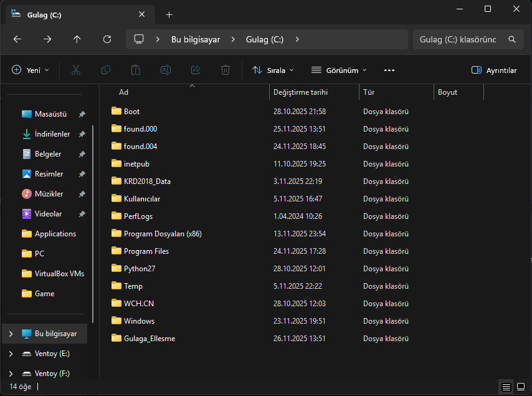Click the Share icon in toolbar

pyautogui.click(x=196, y=70)
